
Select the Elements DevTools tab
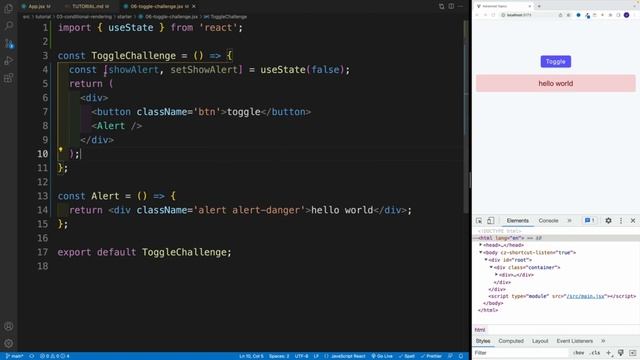(x=517, y=220)
